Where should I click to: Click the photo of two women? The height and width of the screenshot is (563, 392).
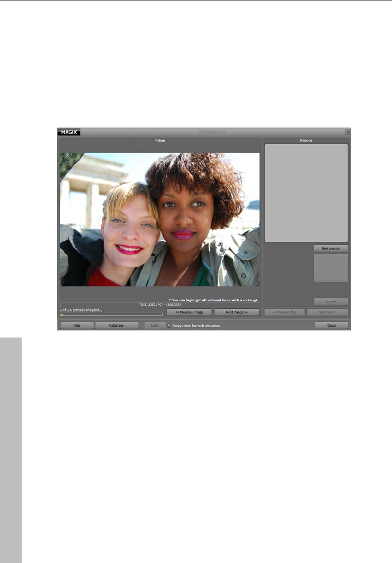[x=160, y=219]
